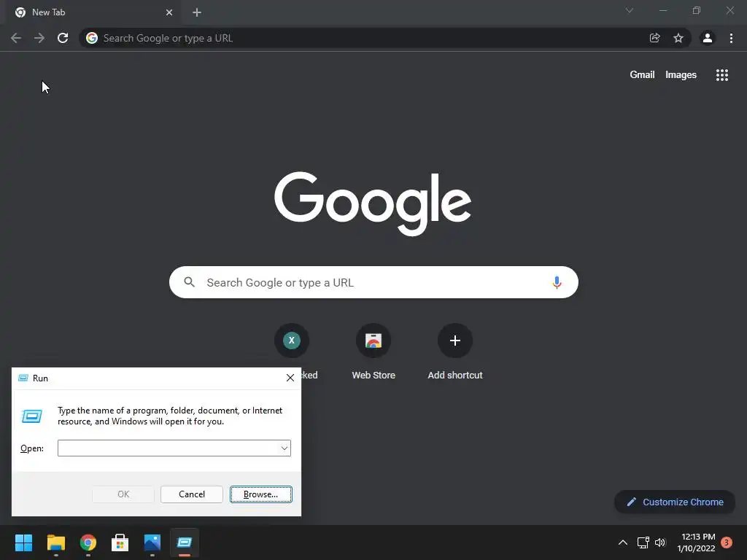Image resolution: width=747 pixels, height=560 pixels.
Task: Close the Run dialog
Action: pyautogui.click(x=290, y=378)
